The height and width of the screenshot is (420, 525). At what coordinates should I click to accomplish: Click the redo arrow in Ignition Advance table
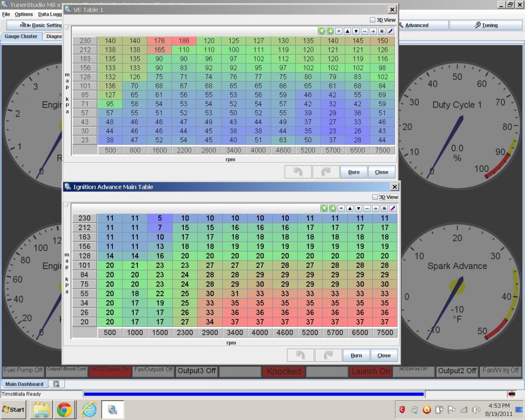pyautogui.click(x=328, y=355)
